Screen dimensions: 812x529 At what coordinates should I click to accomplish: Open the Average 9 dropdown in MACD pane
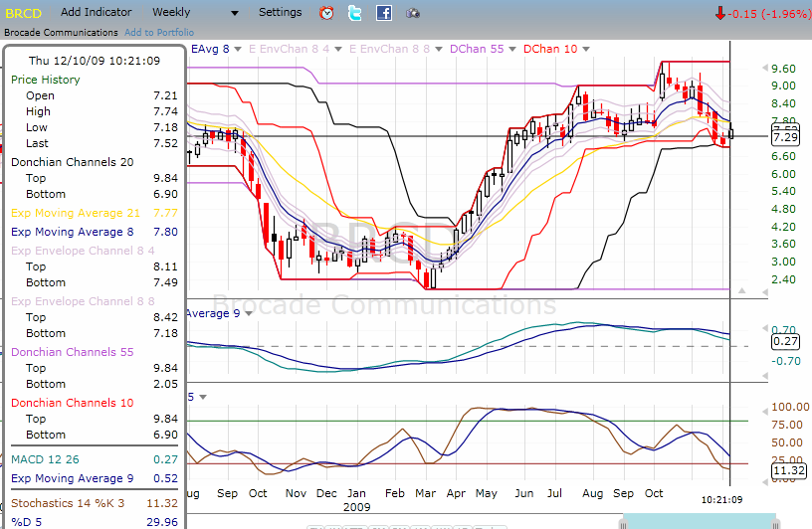click(x=249, y=313)
